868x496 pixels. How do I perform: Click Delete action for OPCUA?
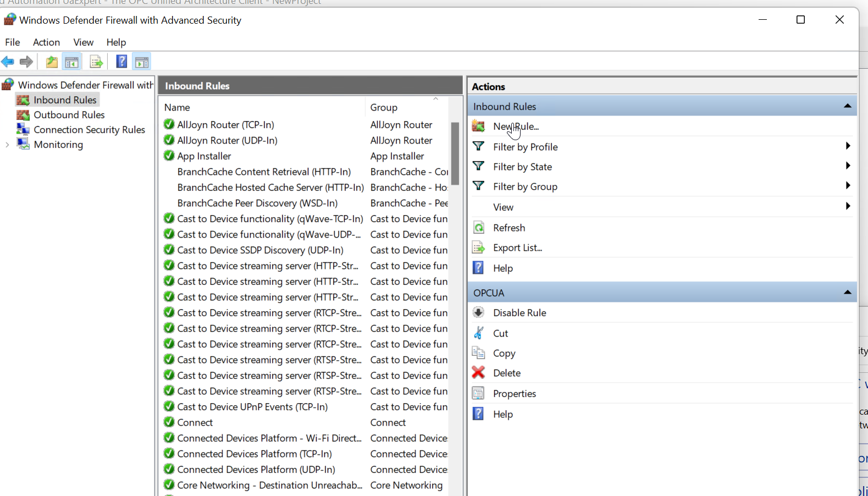(x=507, y=373)
